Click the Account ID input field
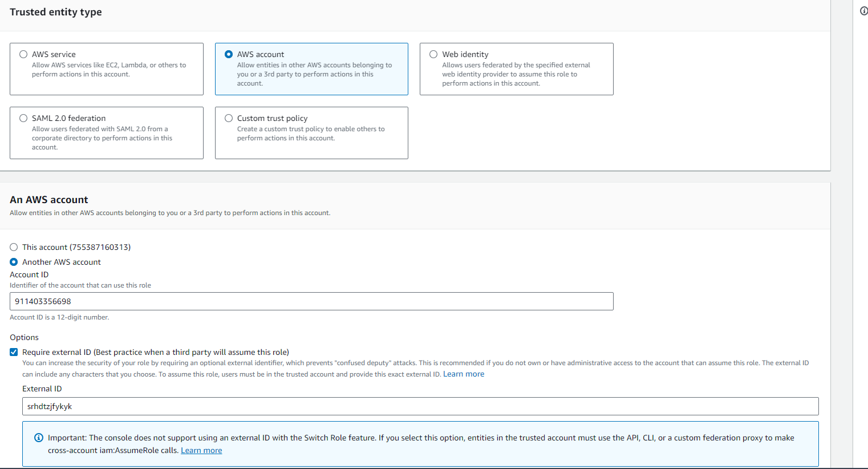This screenshot has height=469, width=868. (x=311, y=301)
